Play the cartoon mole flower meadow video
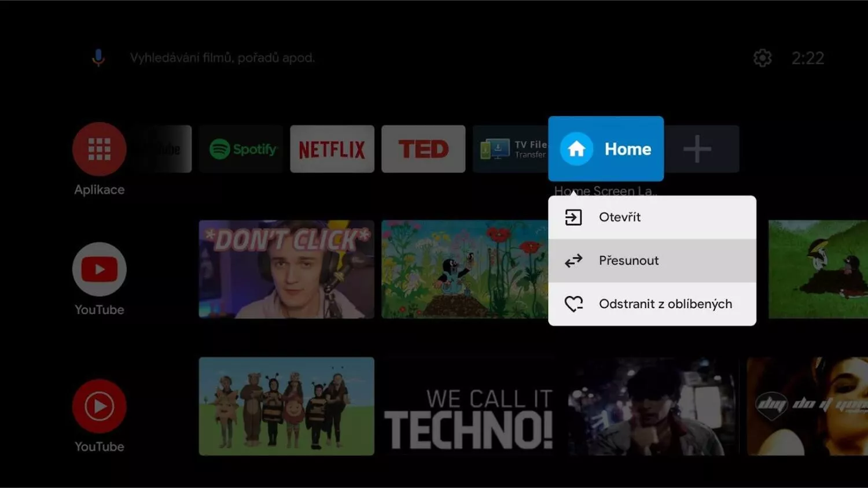Image resolution: width=868 pixels, height=488 pixels. pyautogui.click(x=465, y=269)
